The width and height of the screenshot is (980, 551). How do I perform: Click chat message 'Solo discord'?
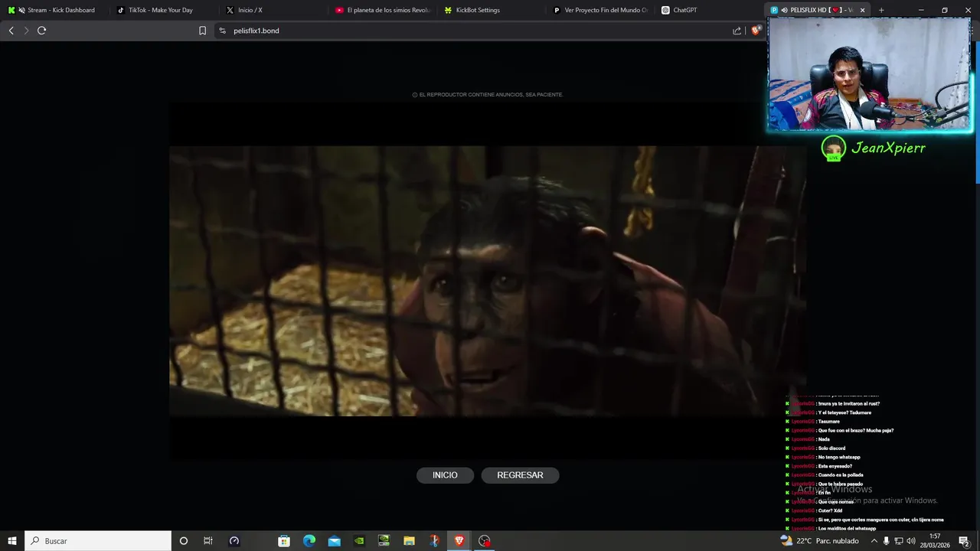(831, 448)
